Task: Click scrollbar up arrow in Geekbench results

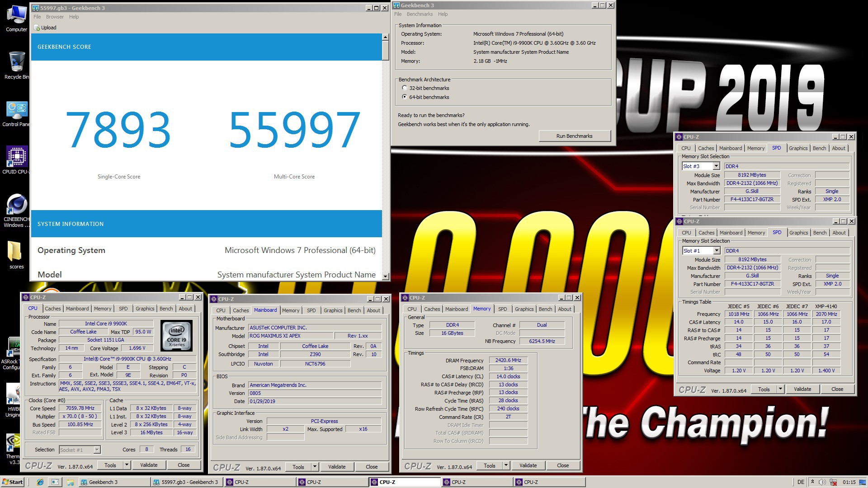Action: (385, 37)
